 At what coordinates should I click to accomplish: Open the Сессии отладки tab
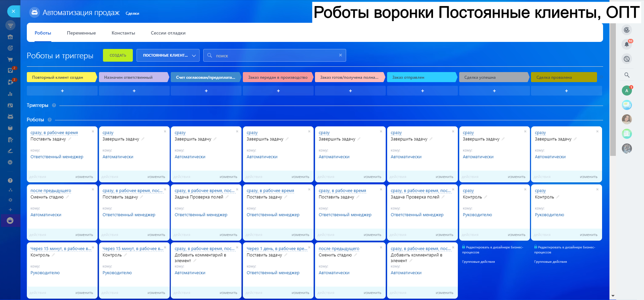[x=168, y=33]
